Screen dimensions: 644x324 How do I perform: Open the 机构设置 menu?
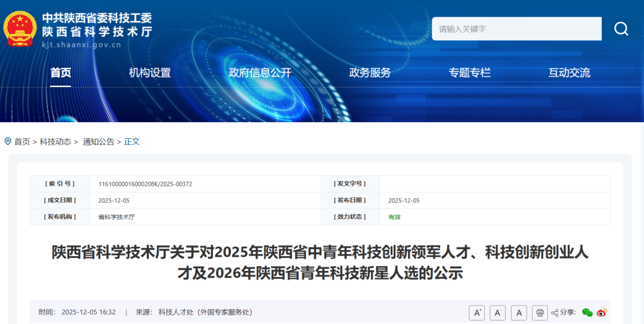tap(150, 73)
